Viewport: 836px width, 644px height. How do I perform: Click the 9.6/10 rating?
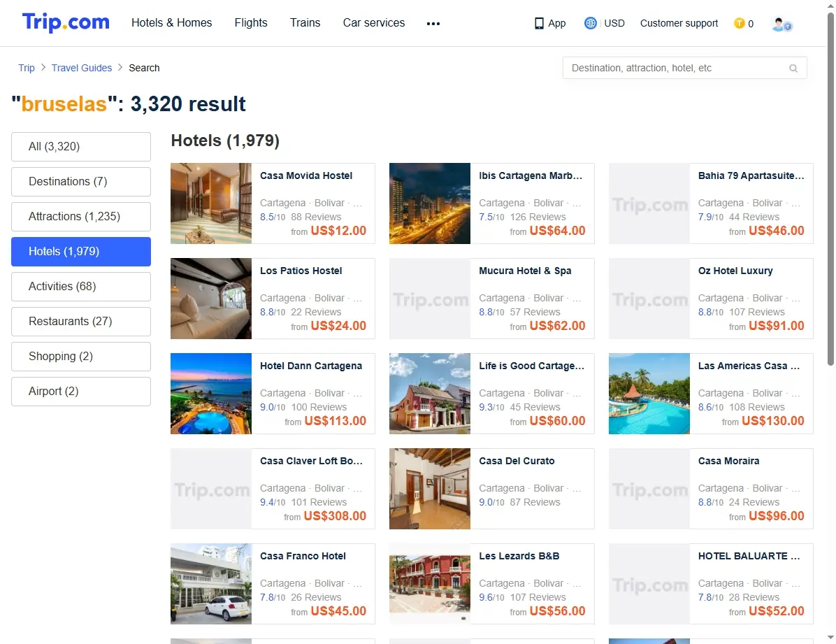click(x=491, y=598)
